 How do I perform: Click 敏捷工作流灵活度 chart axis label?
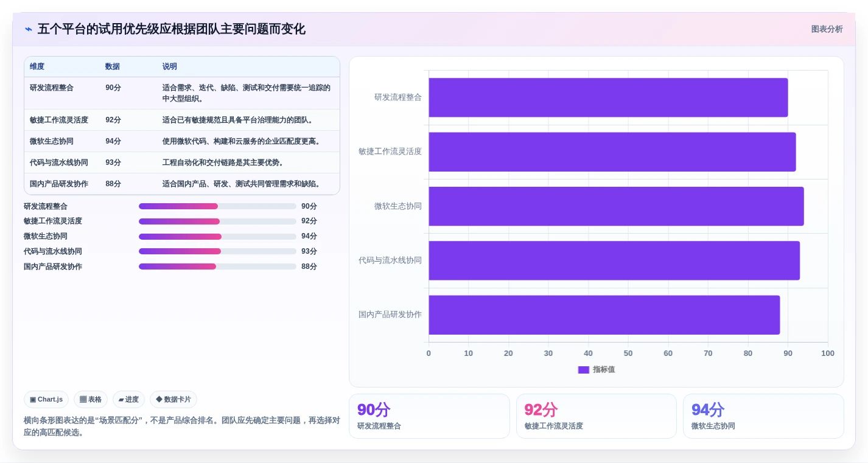pyautogui.click(x=390, y=151)
